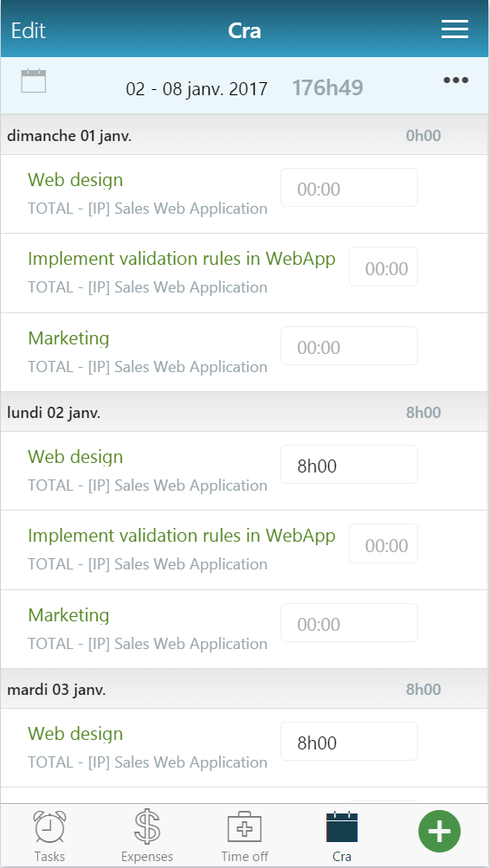This screenshot has height=868, width=490.
Task: Open the calendar date picker icon
Action: 34,81
